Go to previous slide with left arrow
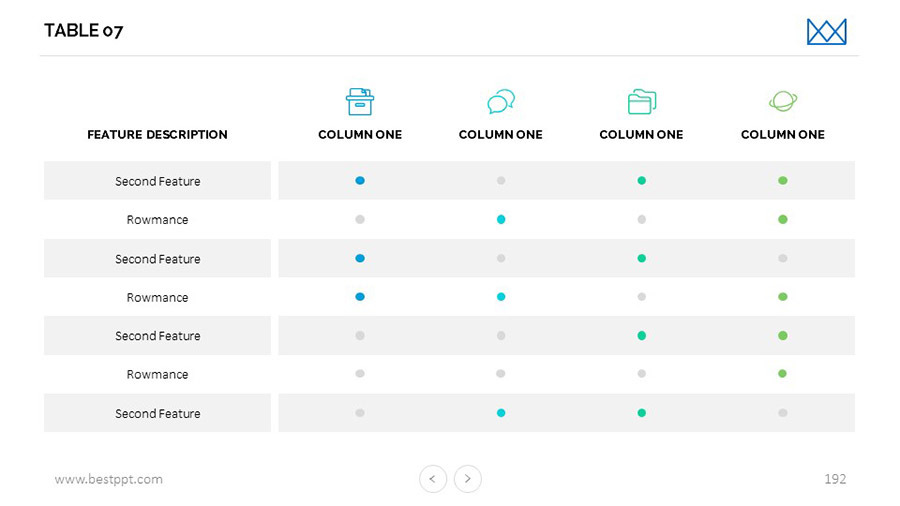The image size is (900, 506). point(432,479)
